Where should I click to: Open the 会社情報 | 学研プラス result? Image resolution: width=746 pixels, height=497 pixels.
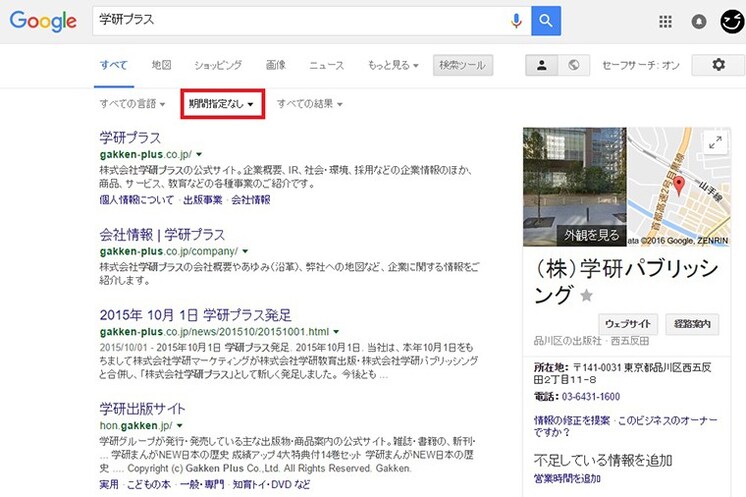162,235
